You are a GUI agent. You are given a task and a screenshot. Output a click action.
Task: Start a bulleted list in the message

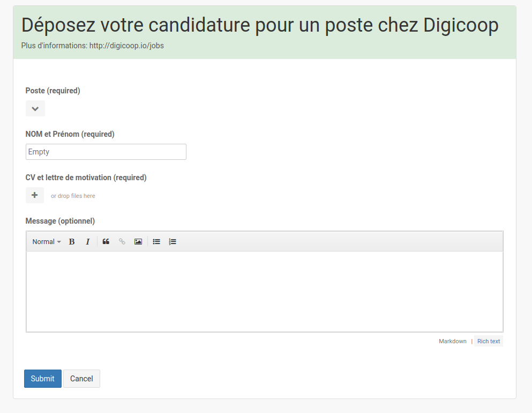156,241
